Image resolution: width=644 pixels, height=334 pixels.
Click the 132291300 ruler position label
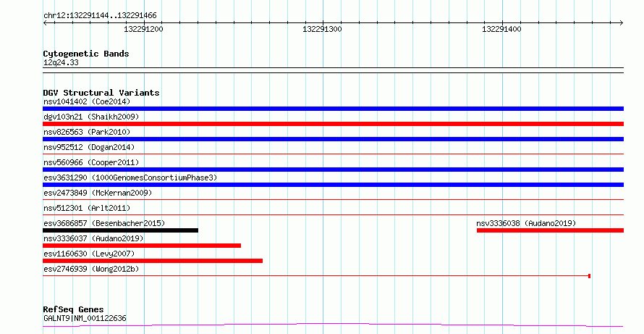click(x=322, y=29)
